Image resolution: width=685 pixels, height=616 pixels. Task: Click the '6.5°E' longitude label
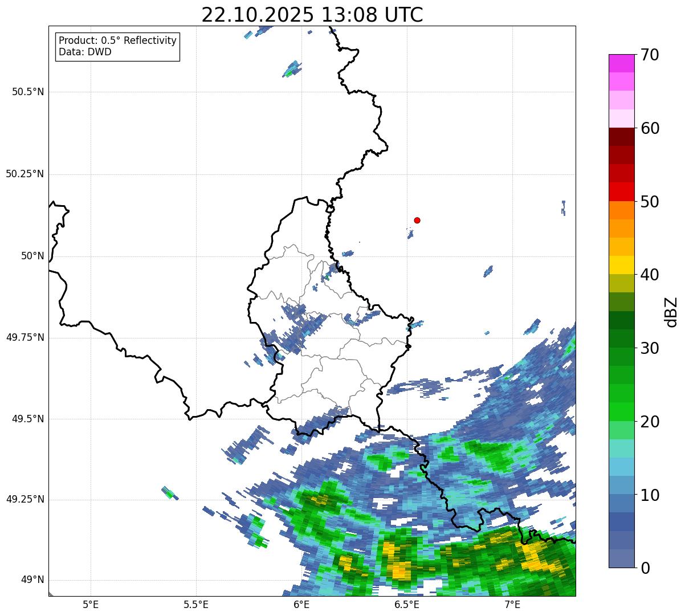click(407, 604)
